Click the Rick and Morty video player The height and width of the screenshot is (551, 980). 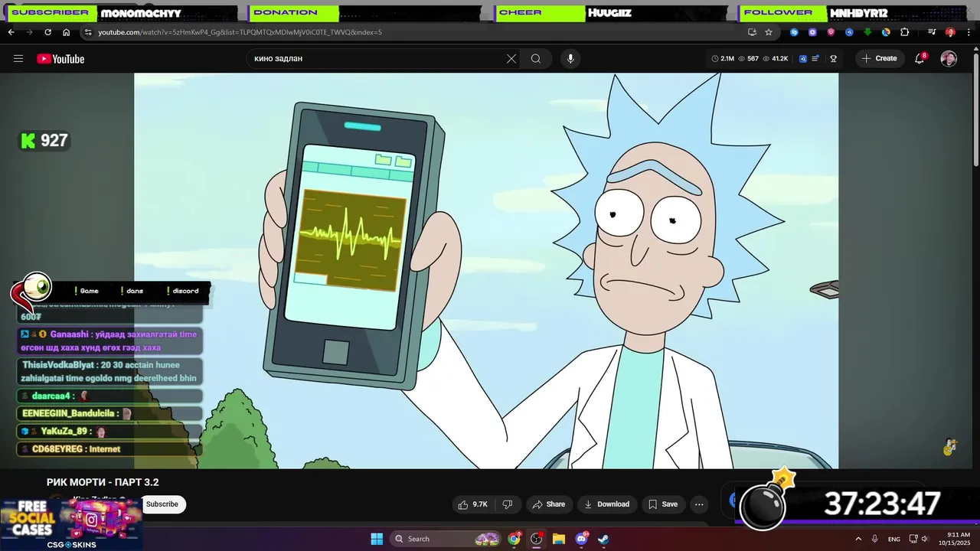(486, 270)
